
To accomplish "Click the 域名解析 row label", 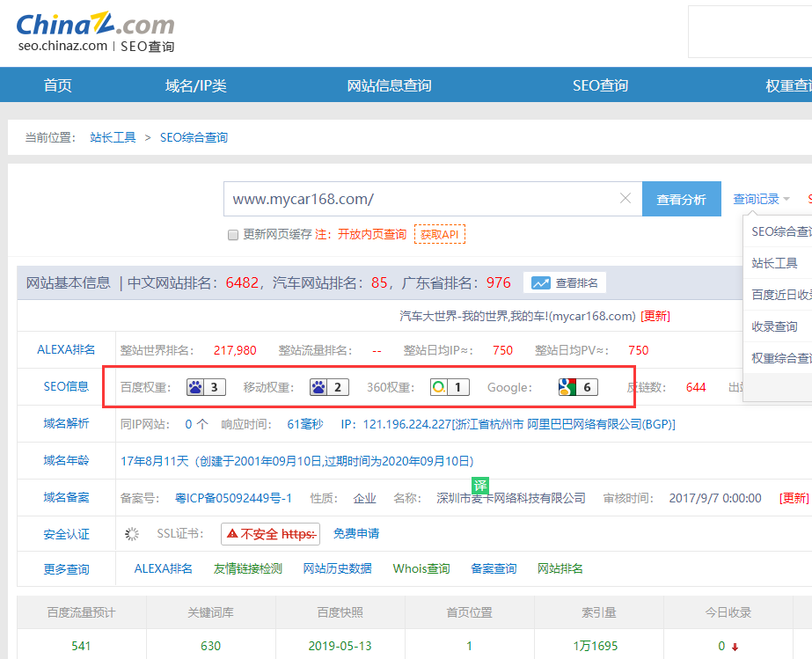I will point(66,423).
